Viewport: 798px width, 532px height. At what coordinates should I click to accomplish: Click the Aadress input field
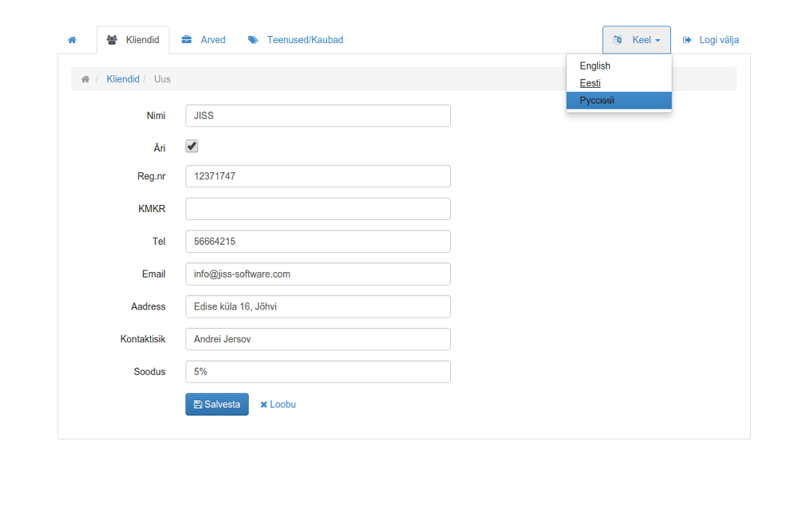point(318,306)
